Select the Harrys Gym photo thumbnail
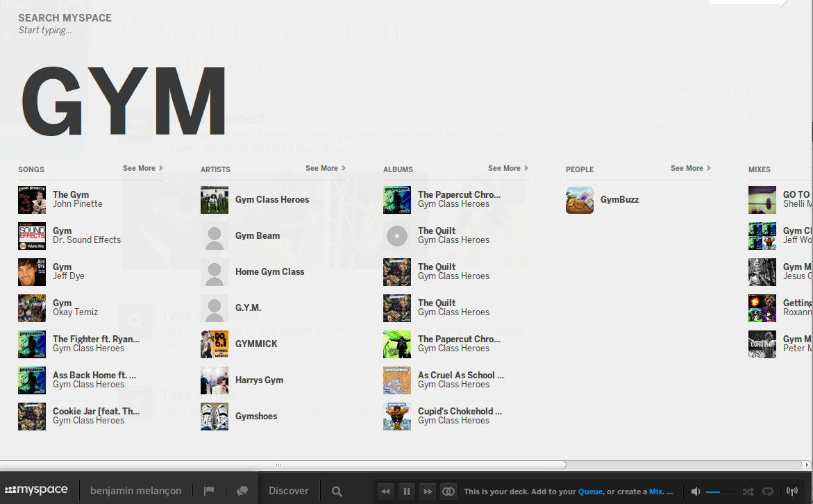Image resolution: width=813 pixels, height=504 pixels. click(x=214, y=380)
